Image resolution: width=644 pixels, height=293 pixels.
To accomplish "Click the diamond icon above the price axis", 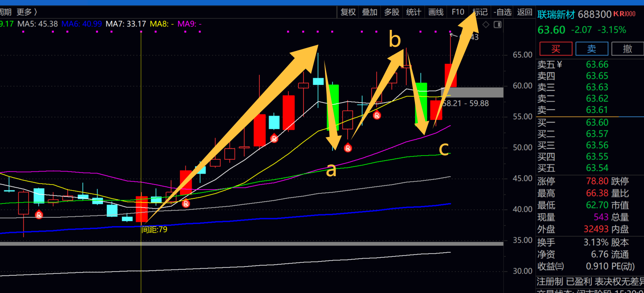I will [486, 25].
